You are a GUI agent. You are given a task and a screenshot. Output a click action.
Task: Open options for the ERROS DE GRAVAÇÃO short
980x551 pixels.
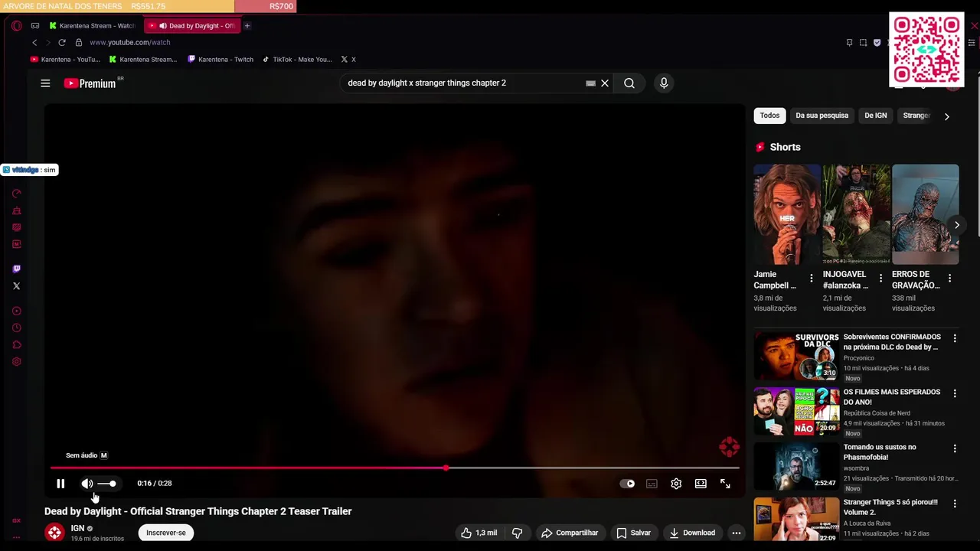[950, 279]
